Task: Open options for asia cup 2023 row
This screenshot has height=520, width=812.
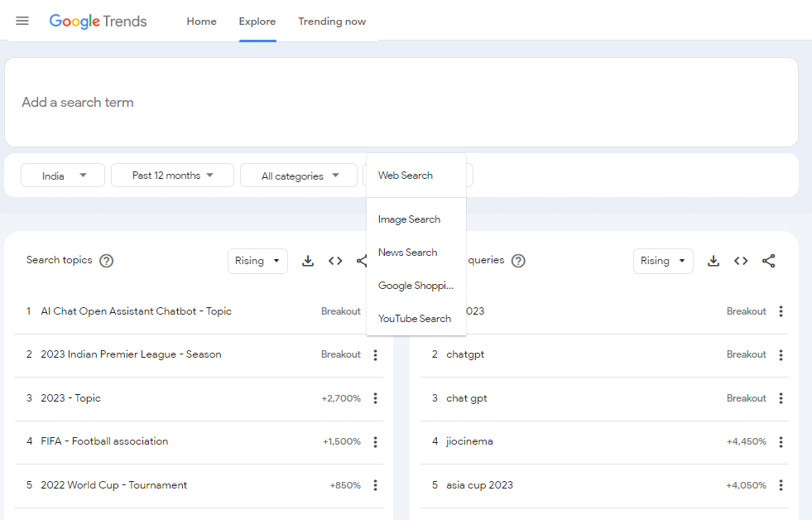Action: (781, 485)
